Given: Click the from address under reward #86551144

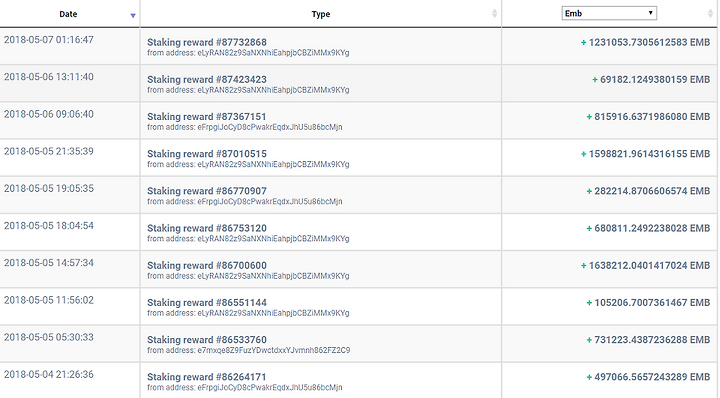Looking at the screenshot, I should [248, 314].
